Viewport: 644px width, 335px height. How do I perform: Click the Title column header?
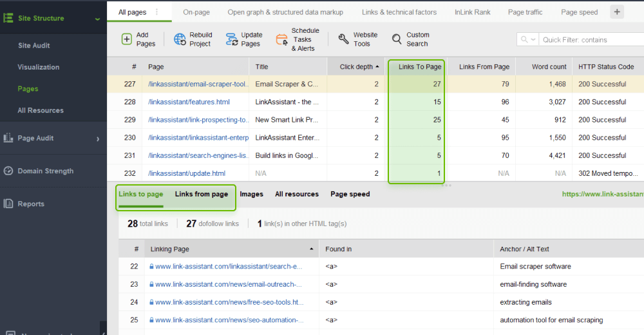tap(288, 66)
